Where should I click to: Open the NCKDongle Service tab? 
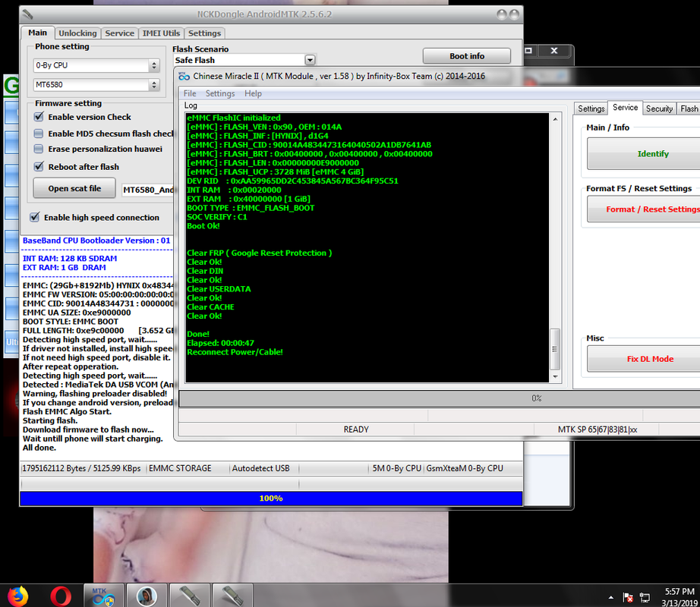point(120,33)
